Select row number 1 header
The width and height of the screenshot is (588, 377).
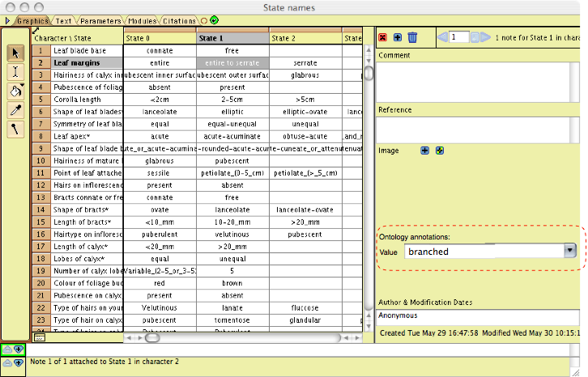[40, 51]
